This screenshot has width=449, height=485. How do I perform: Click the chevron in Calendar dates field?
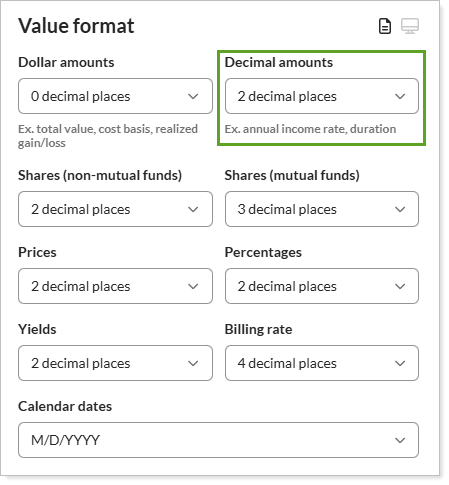tap(400, 440)
